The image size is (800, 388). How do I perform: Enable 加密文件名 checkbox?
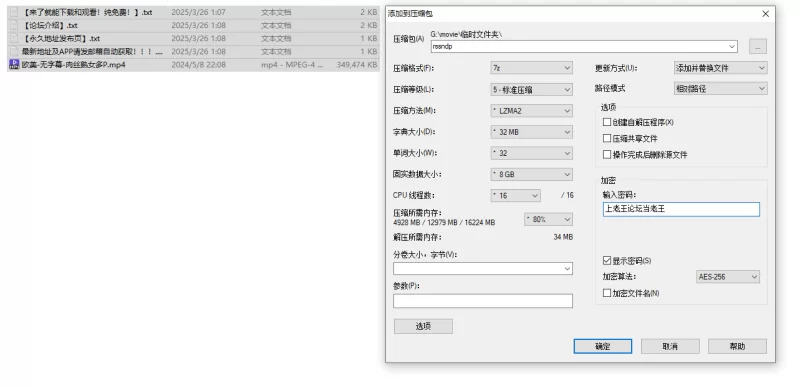607,293
